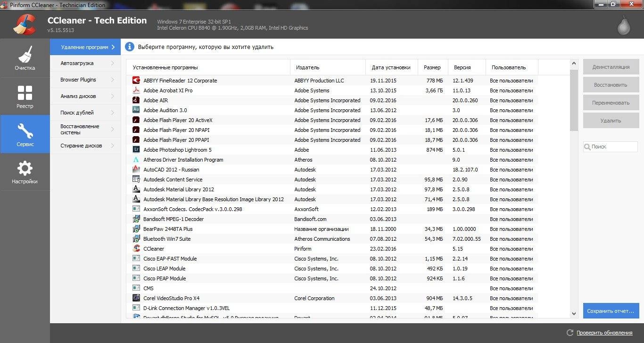The image size is (644, 343).
Task: Open the Автозагрузка tab
Action: click(x=85, y=63)
